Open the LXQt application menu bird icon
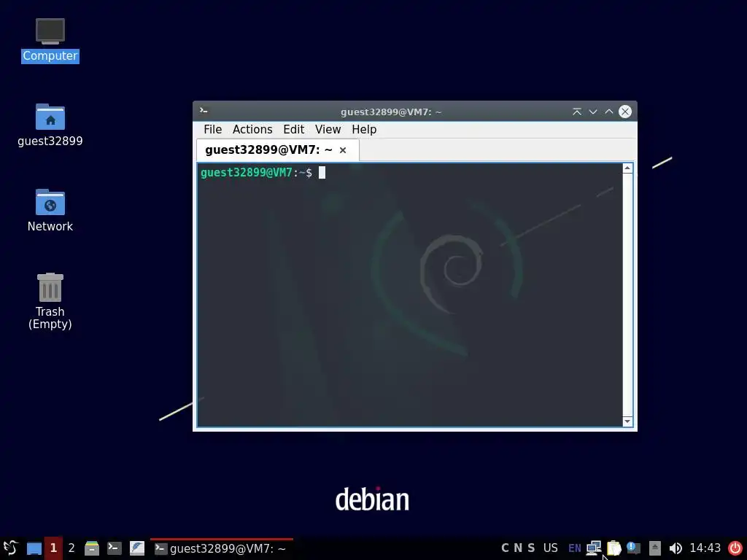Screen dimensions: 747x560 tap(10, 548)
